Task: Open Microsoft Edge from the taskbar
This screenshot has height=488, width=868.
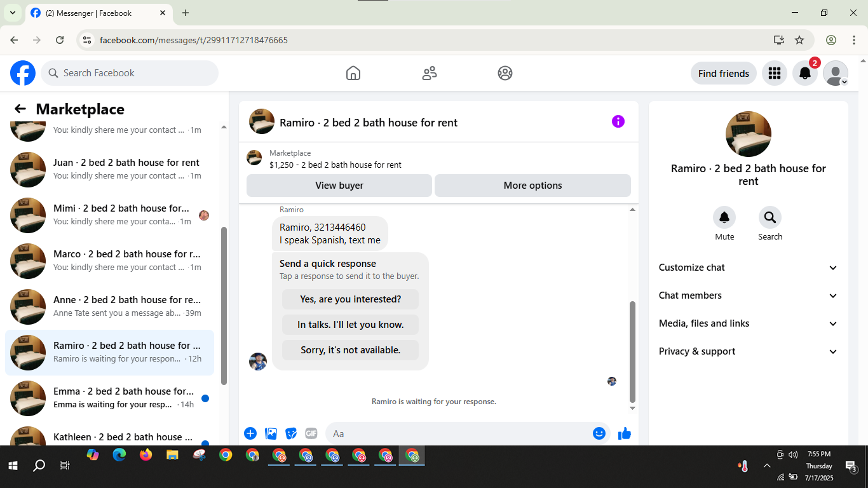Action: [x=119, y=455]
